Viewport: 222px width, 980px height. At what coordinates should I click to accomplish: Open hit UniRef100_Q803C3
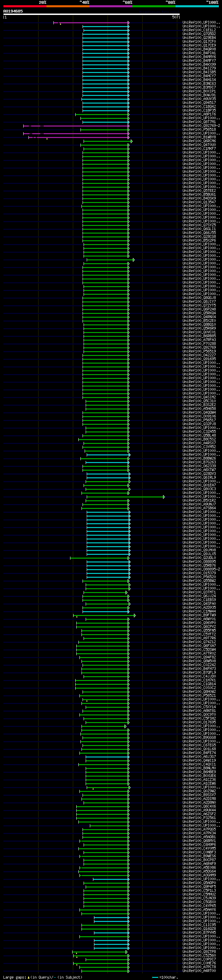199,489
